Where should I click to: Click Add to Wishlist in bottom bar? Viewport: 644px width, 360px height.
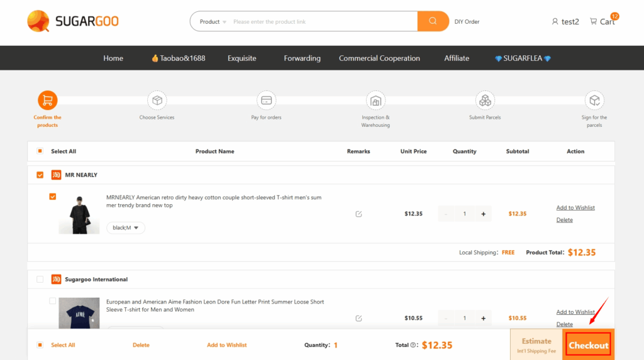point(226,345)
